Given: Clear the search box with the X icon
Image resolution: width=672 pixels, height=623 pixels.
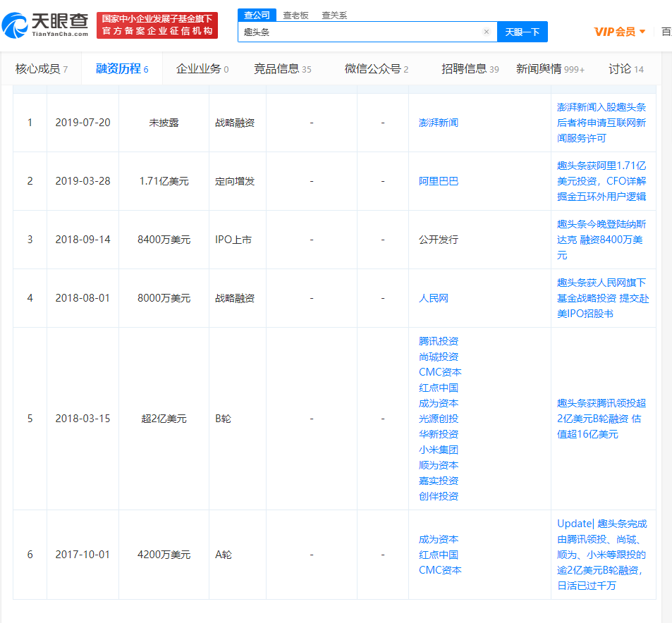Looking at the screenshot, I should 486,32.
